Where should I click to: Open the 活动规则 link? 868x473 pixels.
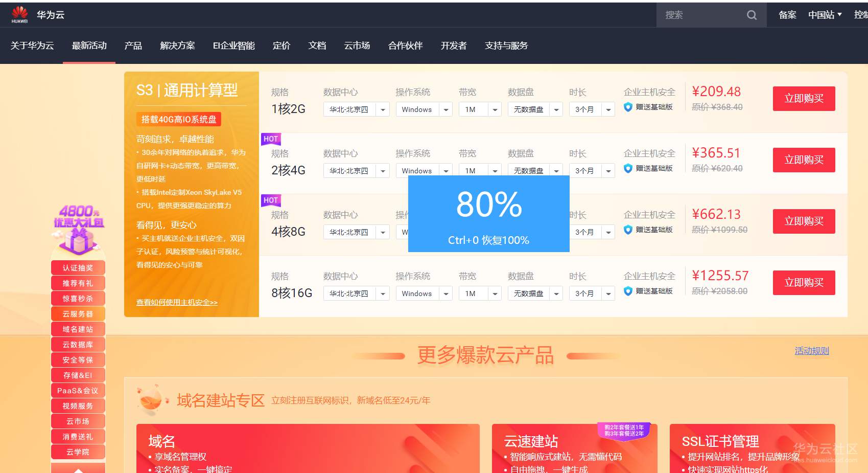pos(812,351)
